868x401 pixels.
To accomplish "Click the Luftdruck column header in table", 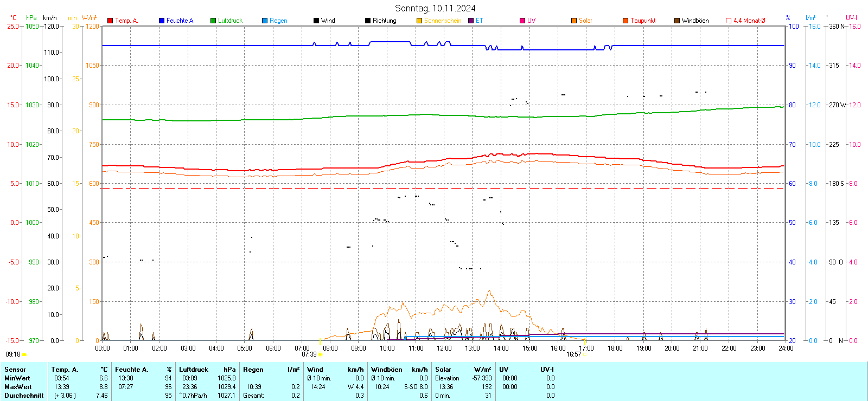I will click(x=194, y=370).
